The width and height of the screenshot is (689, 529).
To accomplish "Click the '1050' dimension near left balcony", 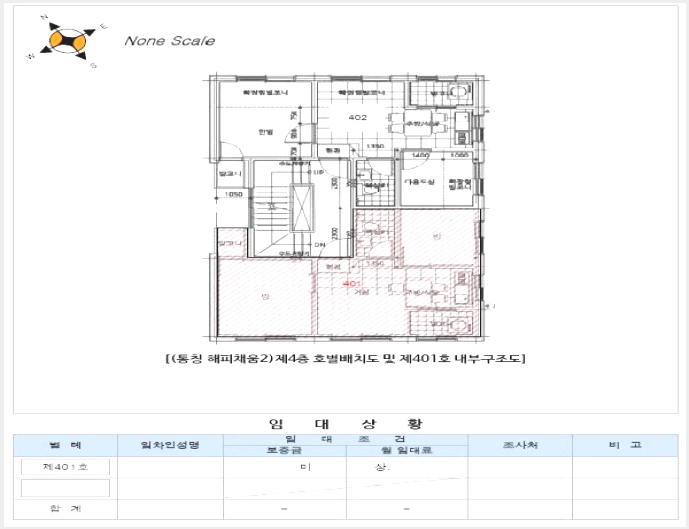I will click(x=233, y=194).
